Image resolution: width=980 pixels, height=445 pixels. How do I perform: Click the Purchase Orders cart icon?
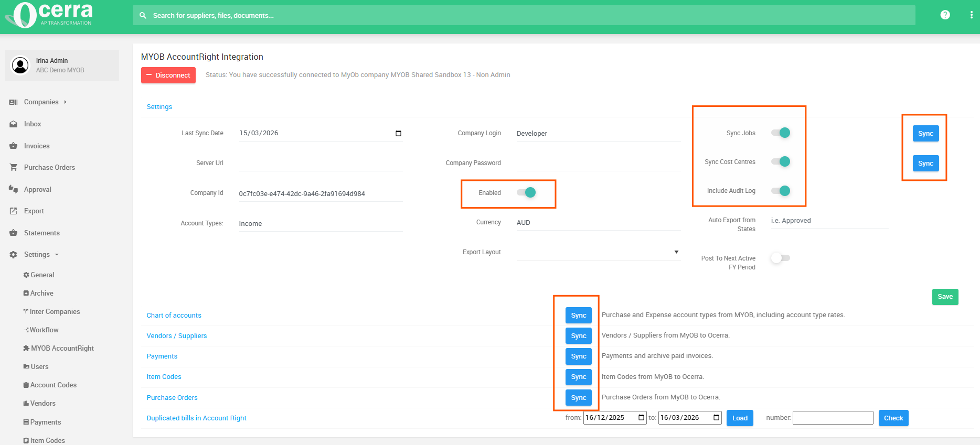(14, 168)
